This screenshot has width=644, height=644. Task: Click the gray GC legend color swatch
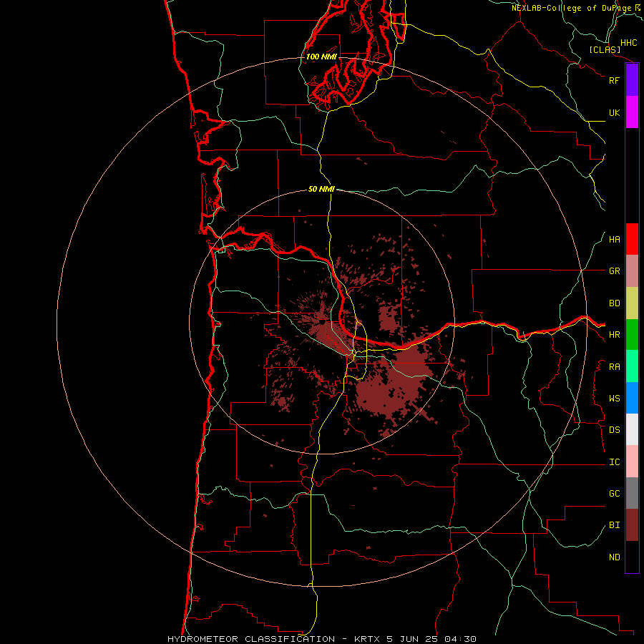(632, 493)
